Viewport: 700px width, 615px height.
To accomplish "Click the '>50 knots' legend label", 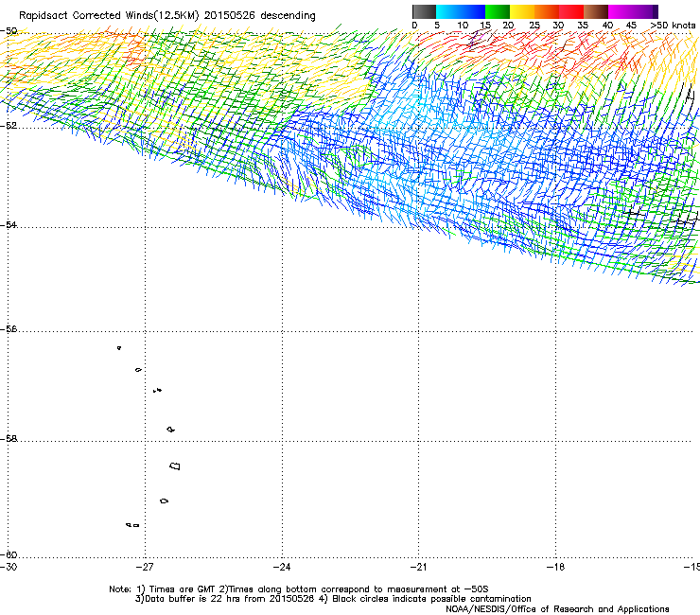I will [673, 26].
